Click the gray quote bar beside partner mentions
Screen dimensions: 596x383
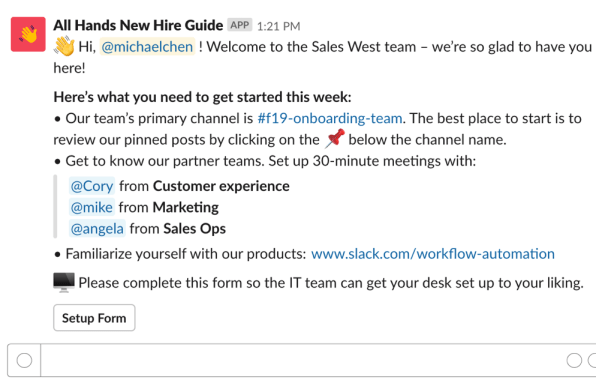point(55,207)
